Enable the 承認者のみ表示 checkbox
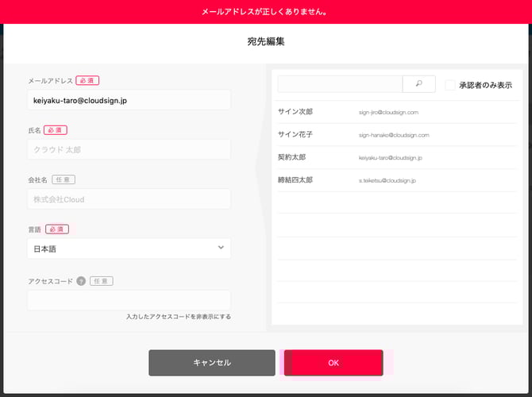The height and width of the screenshot is (397, 532). (x=450, y=84)
